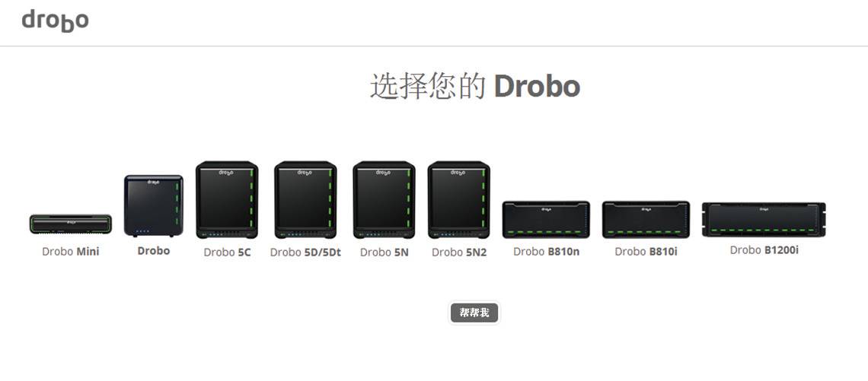Viewport: 868px width, 381px height.
Task: Click the Drobo B810i text label
Action: pyautogui.click(x=646, y=252)
